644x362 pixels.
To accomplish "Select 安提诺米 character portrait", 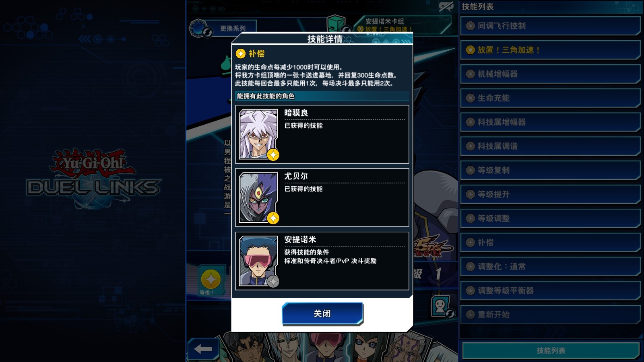I will 259,261.
